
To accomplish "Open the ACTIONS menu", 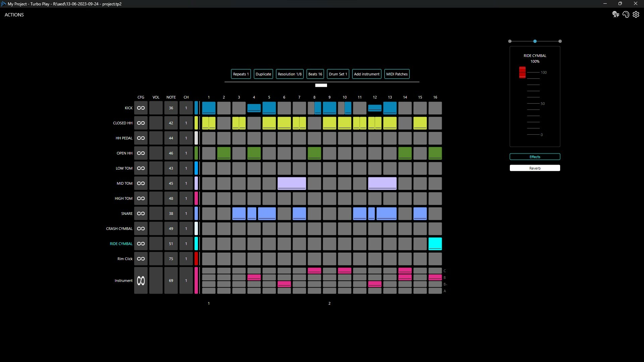I will point(14,14).
